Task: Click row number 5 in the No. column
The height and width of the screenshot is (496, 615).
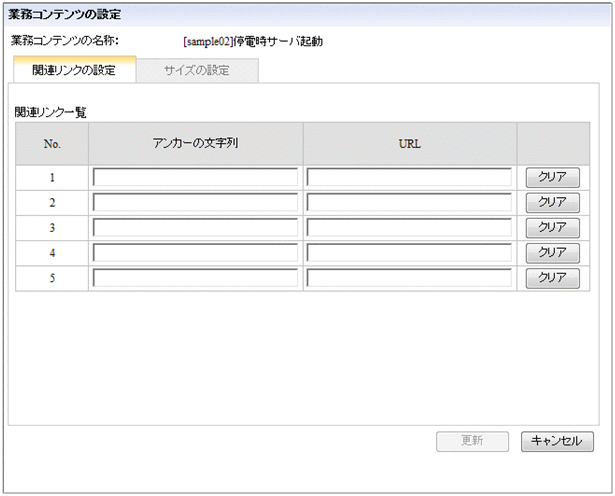Action: click(52, 278)
